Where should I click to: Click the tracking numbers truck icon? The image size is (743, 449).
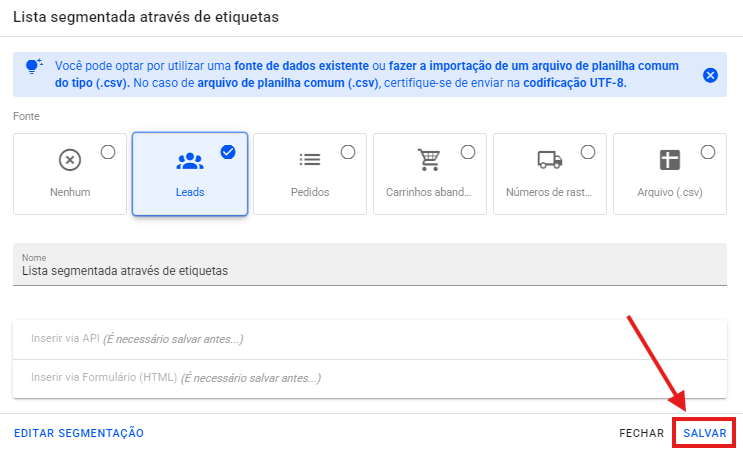(x=549, y=160)
